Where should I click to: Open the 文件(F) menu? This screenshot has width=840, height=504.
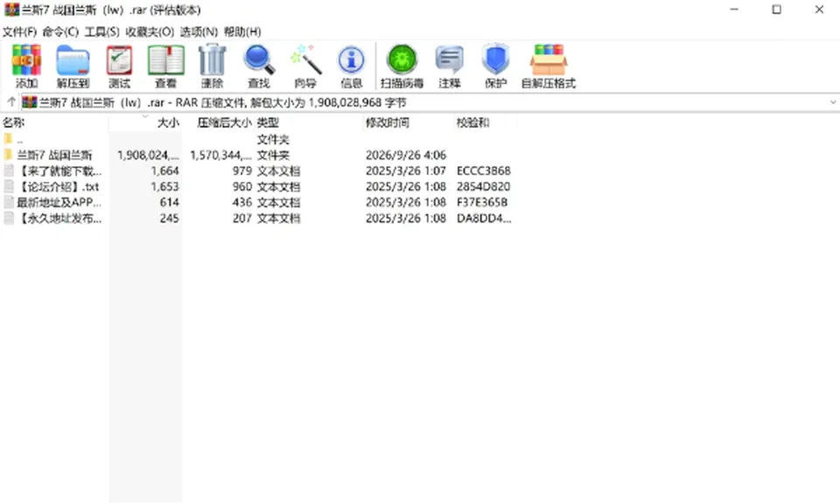20,31
